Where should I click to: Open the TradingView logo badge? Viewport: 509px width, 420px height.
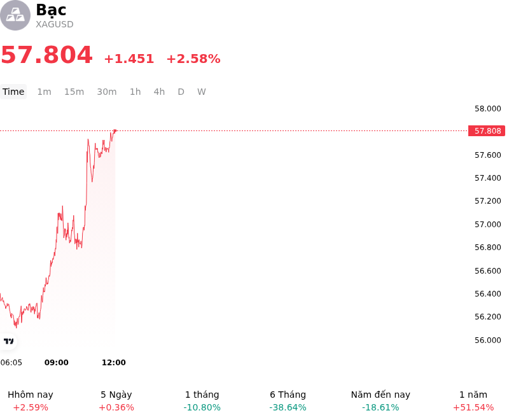(x=8, y=341)
